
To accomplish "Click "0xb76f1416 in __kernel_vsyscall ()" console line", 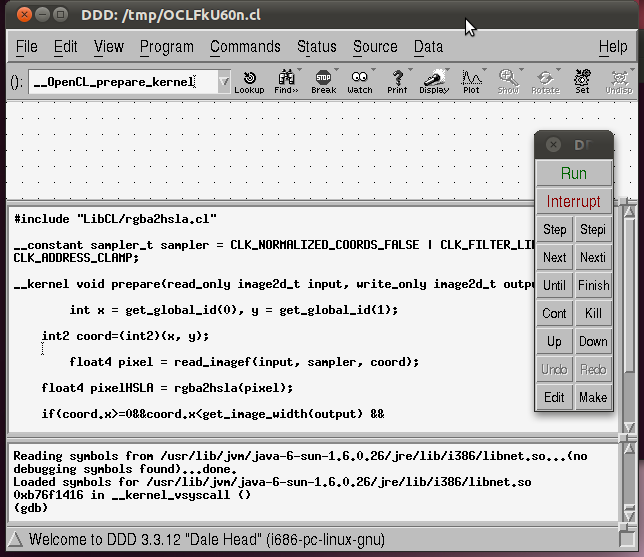I will [x=132, y=495].
